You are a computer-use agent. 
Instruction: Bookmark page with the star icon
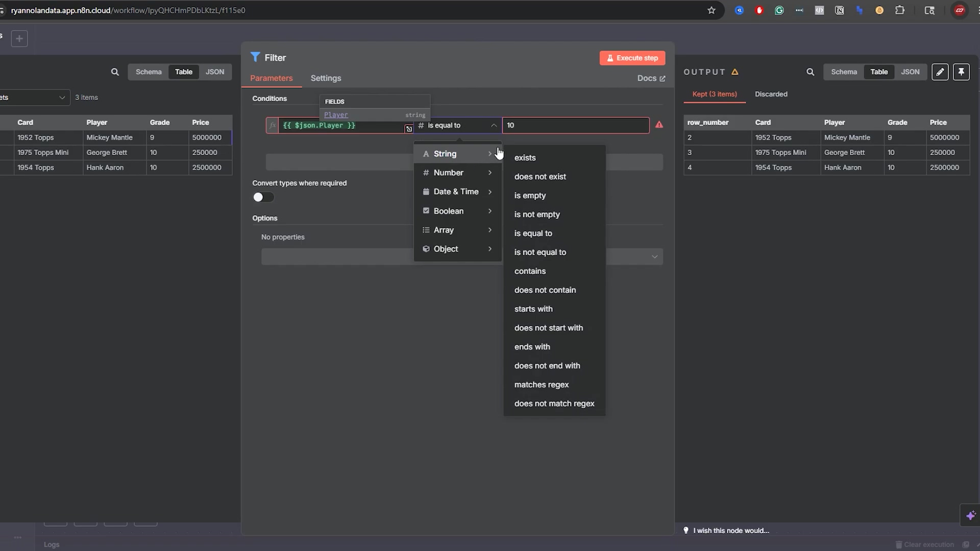[711, 10]
